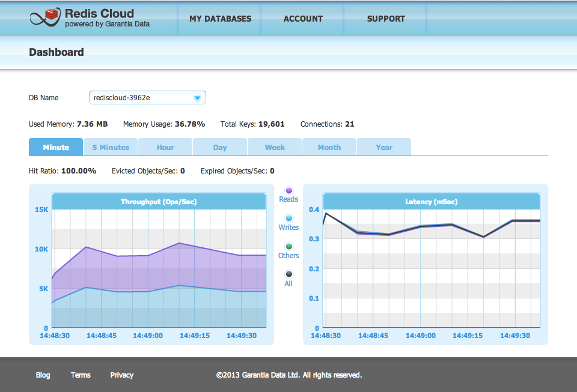Click powered by Garantia Data tagline
Image resolution: width=577 pixels, height=392 pixels.
click(x=108, y=24)
